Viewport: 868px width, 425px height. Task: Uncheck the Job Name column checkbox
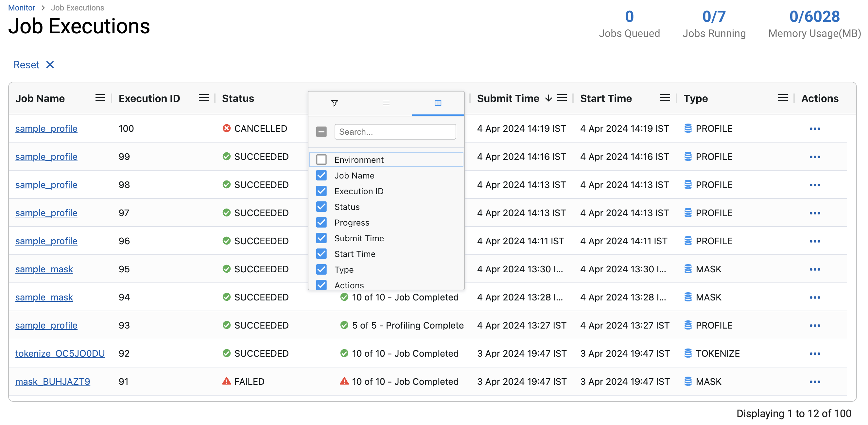coord(321,176)
